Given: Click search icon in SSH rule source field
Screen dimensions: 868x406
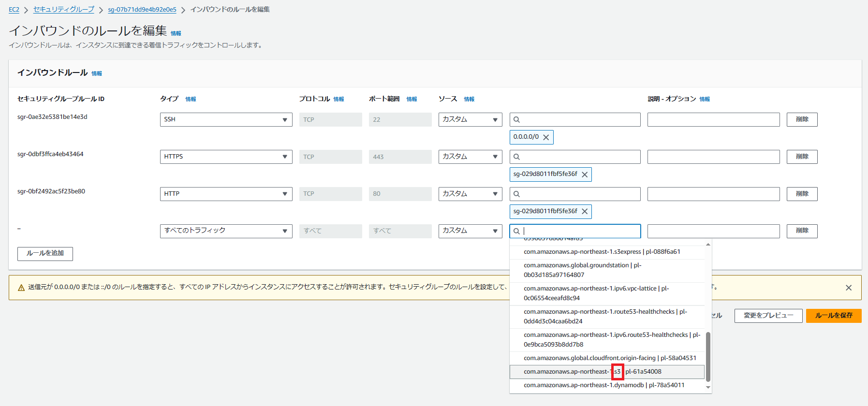Looking at the screenshot, I should (516, 119).
